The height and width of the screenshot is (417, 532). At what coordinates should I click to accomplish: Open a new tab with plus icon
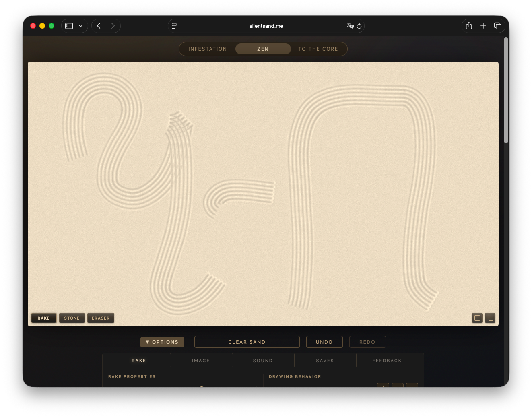pyautogui.click(x=483, y=26)
